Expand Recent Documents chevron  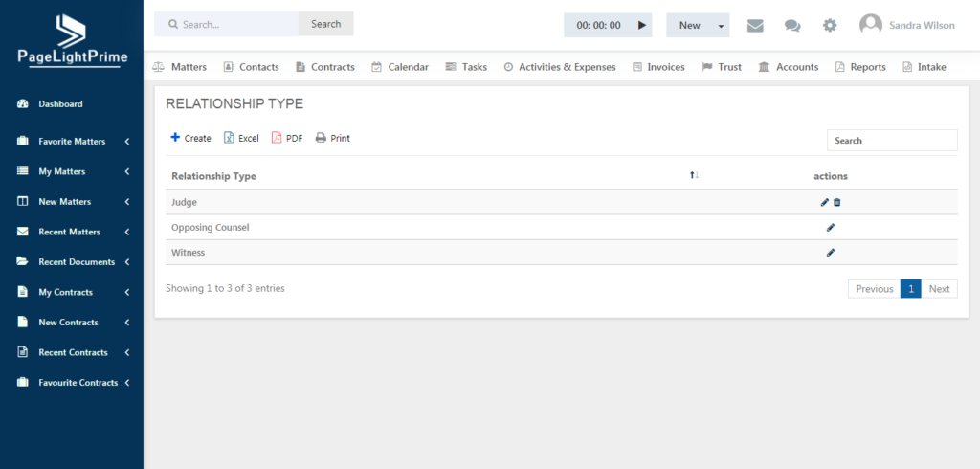(127, 262)
